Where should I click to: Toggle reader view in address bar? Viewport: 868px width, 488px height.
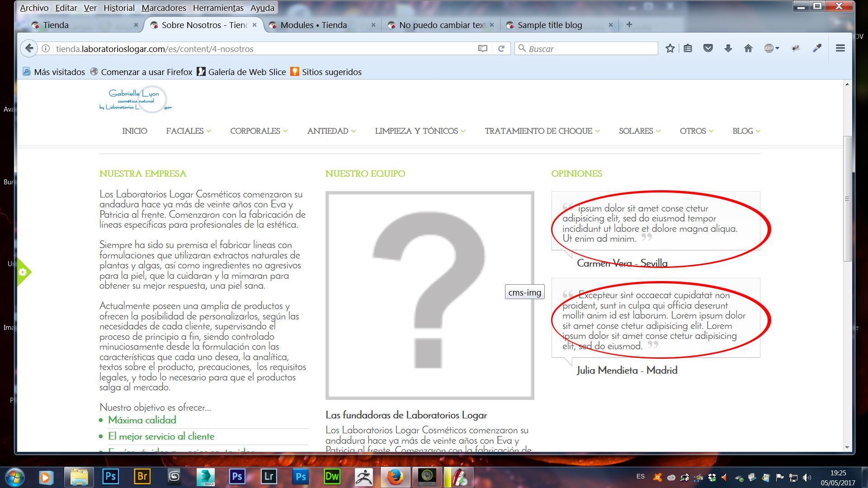(x=483, y=49)
